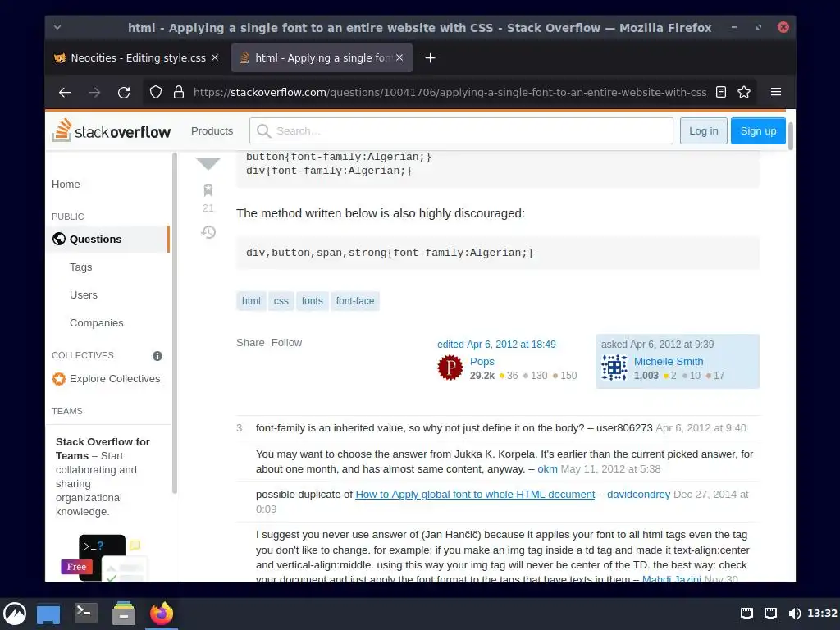
Task: Open the window menu chevron in title bar
Action: click(57, 27)
